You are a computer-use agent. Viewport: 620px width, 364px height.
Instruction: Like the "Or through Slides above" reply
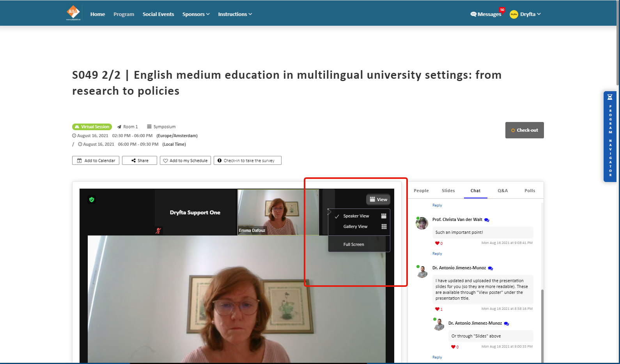pos(453,347)
